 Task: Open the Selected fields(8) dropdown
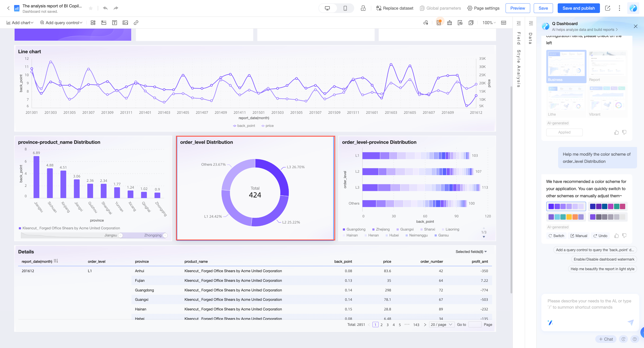(471, 252)
